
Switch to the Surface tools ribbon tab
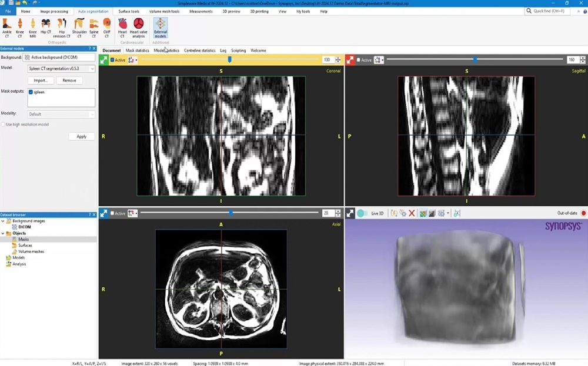(129, 11)
